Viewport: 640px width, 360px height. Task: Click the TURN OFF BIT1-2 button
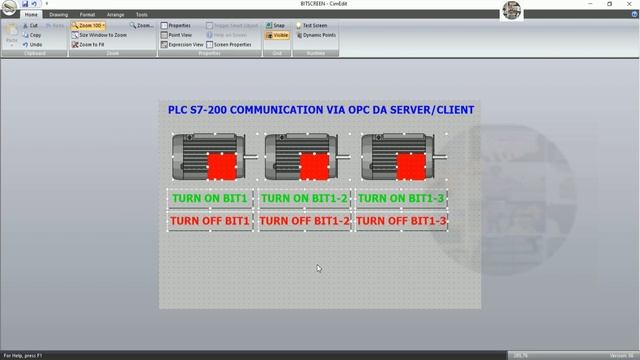tap(304, 221)
